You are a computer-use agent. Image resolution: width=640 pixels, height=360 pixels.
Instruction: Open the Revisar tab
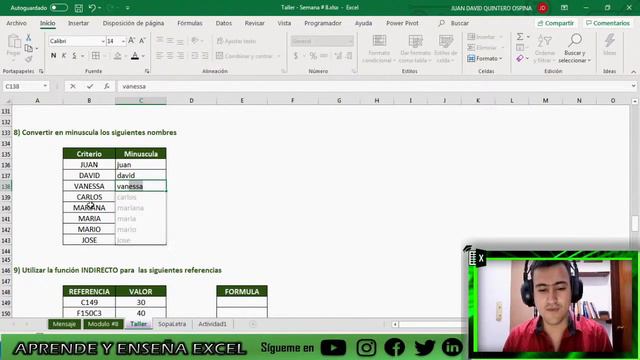point(255,23)
